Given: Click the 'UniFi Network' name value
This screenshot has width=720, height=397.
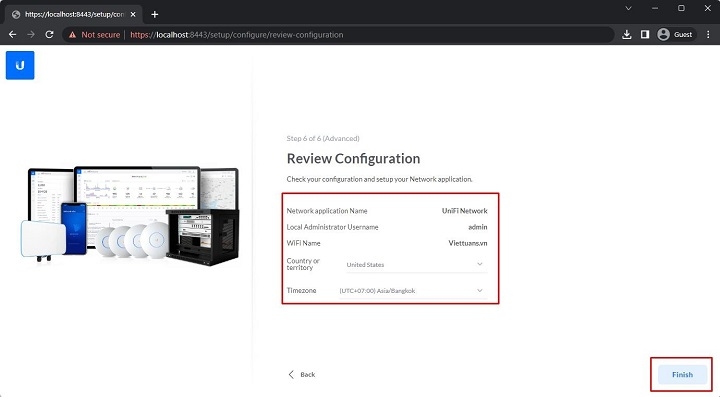Looking at the screenshot, I should coord(464,211).
